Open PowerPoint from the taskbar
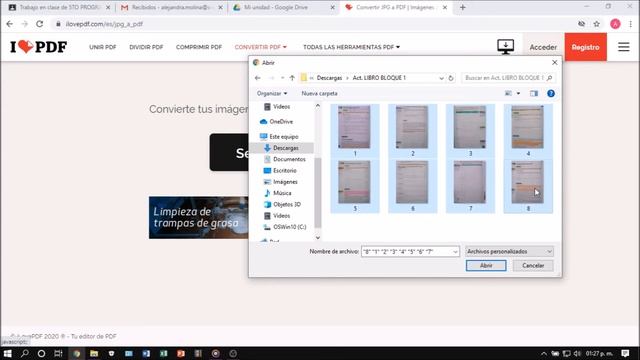 point(181,353)
